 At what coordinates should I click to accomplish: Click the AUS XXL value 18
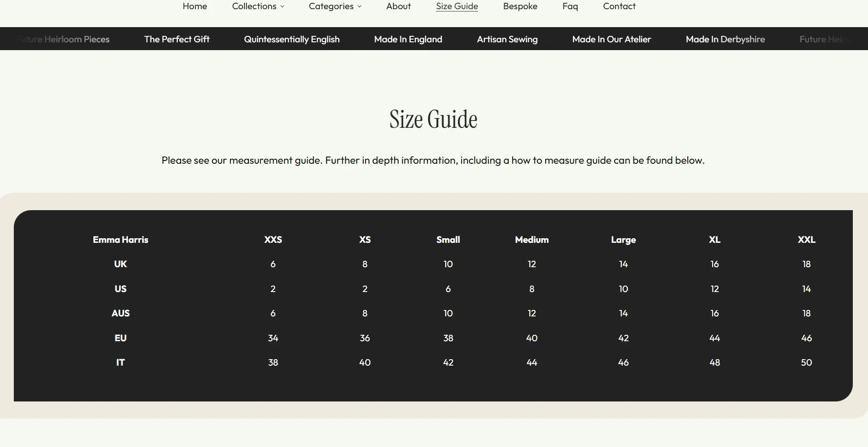(x=806, y=313)
